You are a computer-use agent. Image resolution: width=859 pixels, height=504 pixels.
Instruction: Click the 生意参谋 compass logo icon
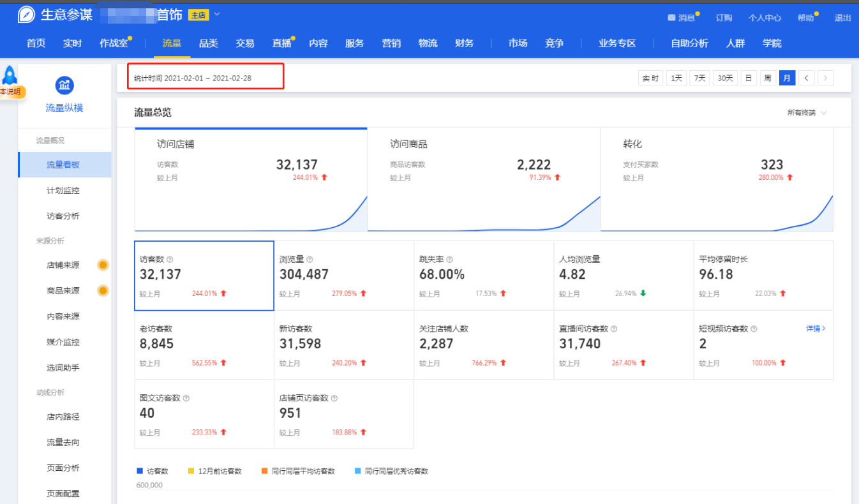point(26,15)
